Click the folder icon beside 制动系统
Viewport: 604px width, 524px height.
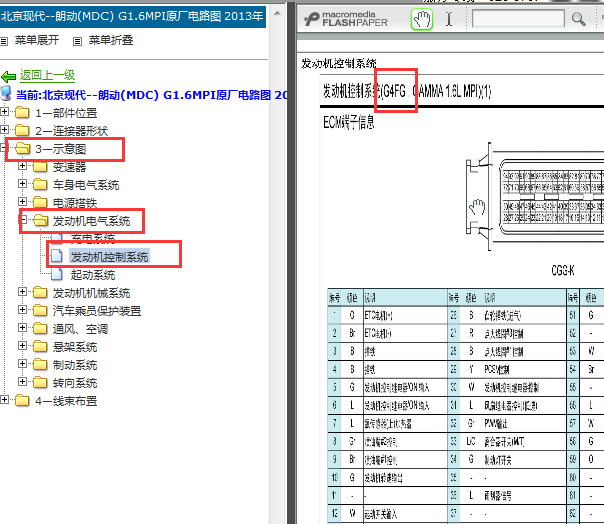click(x=40, y=364)
